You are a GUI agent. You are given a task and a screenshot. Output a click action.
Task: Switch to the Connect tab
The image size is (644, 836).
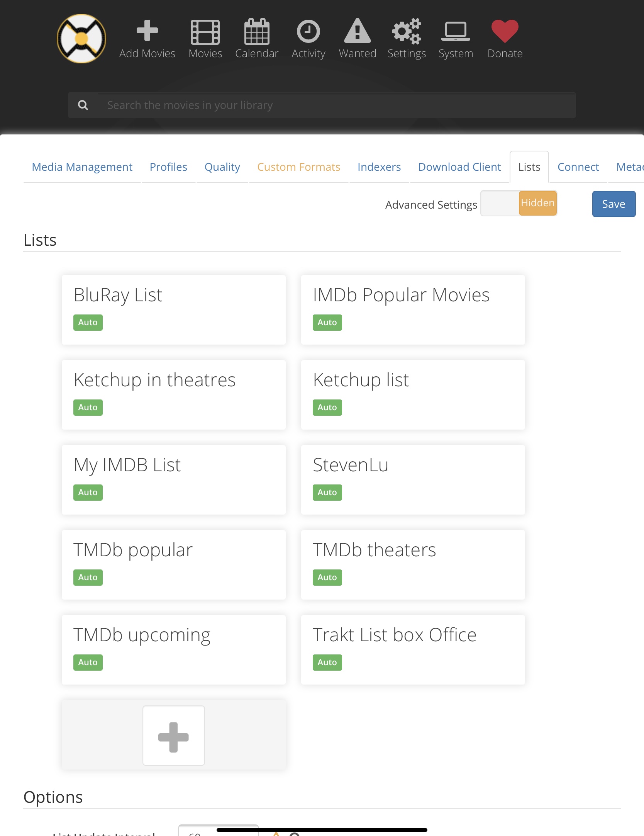point(578,167)
